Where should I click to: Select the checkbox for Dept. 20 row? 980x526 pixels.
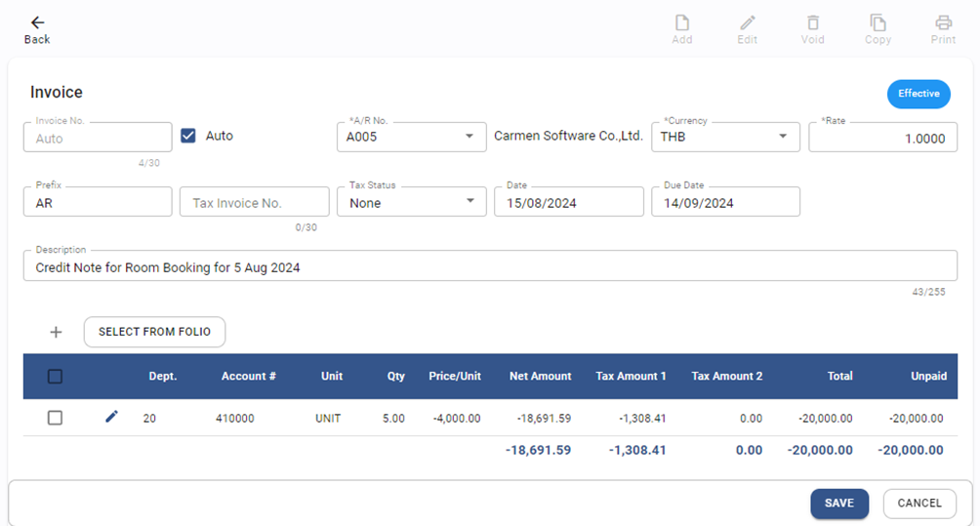pos(56,418)
